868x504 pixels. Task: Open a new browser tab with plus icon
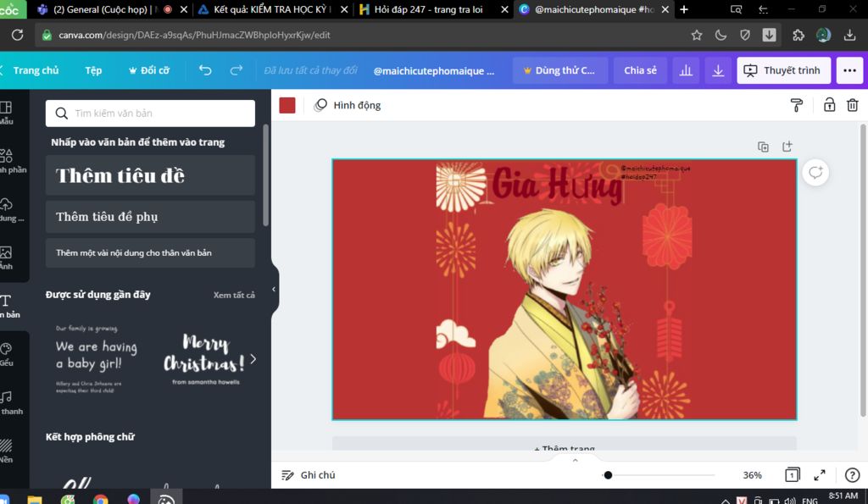pos(684,9)
